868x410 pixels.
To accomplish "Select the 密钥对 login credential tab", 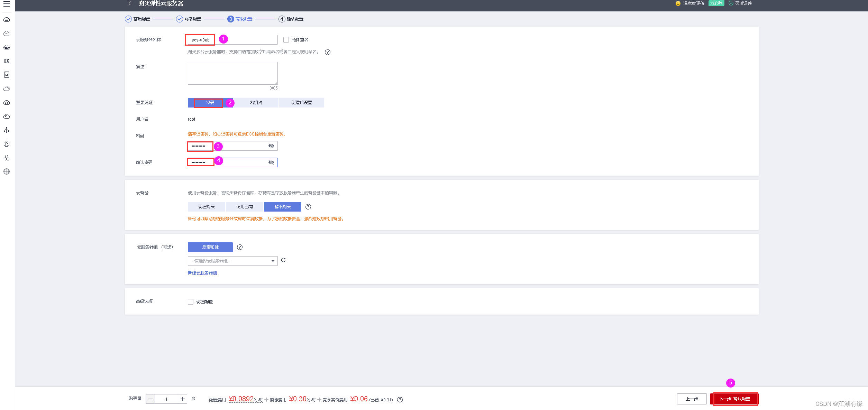I will (x=256, y=103).
